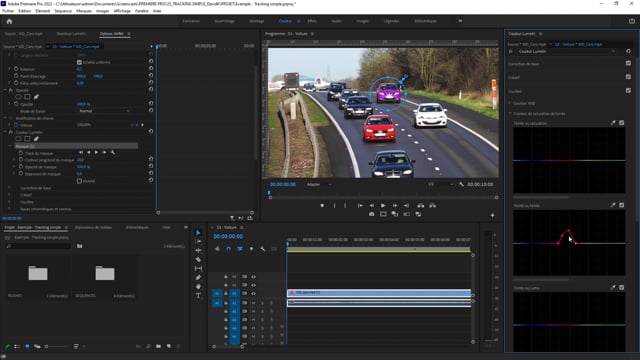
Task: Enable the Inversé mask checkbox
Action: tap(79, 181)
